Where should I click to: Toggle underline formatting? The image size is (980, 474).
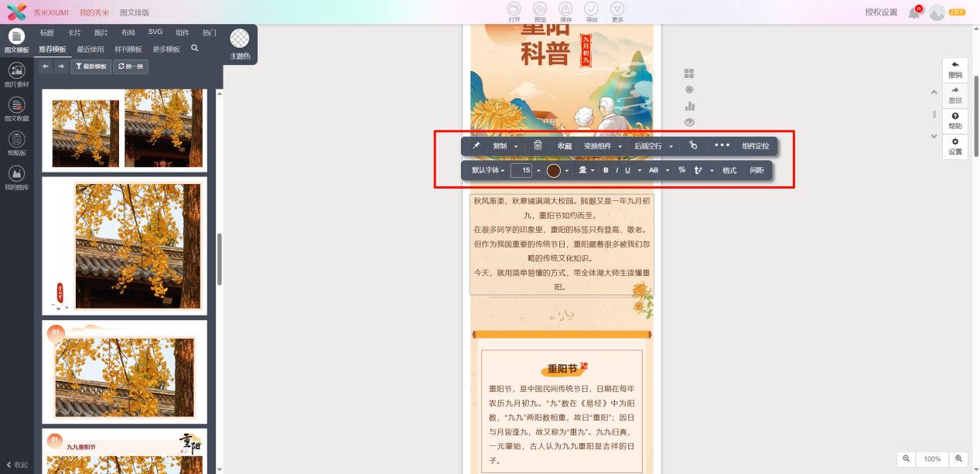(627, 170)
